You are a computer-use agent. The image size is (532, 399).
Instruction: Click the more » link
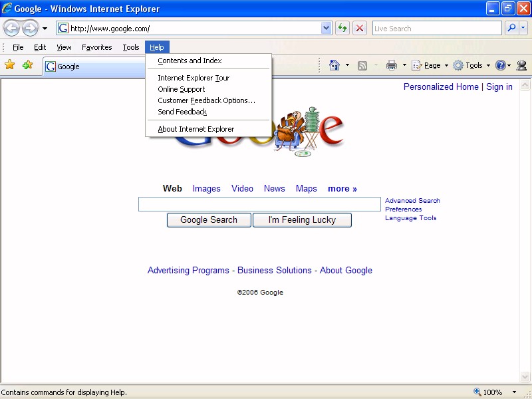point(342,189)
